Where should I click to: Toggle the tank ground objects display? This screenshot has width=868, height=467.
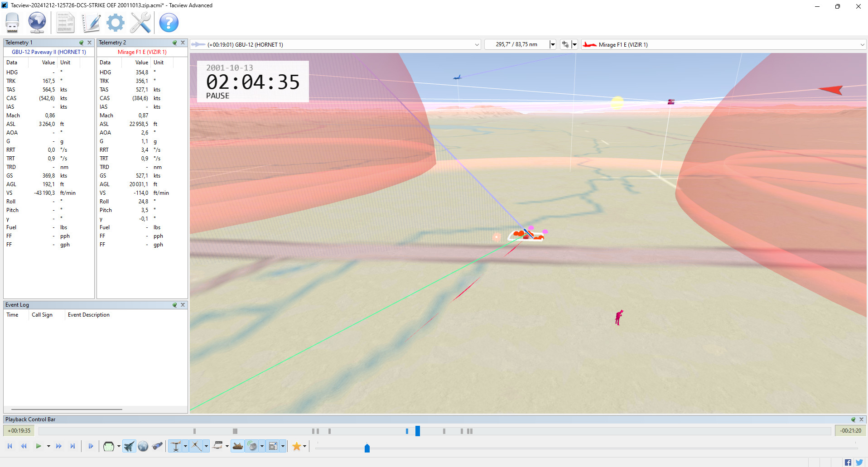(x=238, y=446)
